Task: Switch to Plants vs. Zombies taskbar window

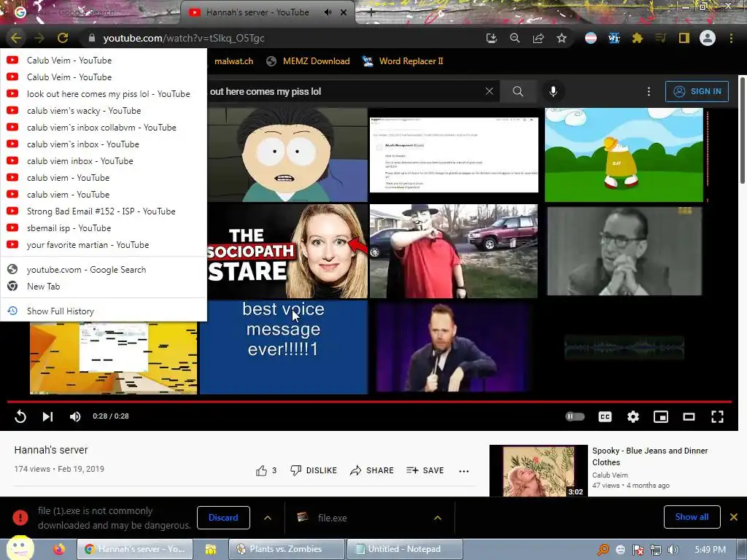Action: (x=286, y=549)
